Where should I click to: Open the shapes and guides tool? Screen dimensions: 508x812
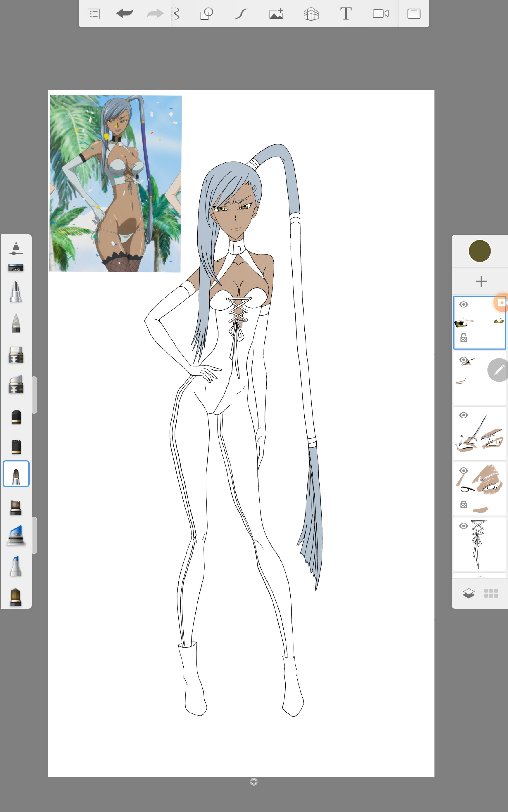pos(207,14)
